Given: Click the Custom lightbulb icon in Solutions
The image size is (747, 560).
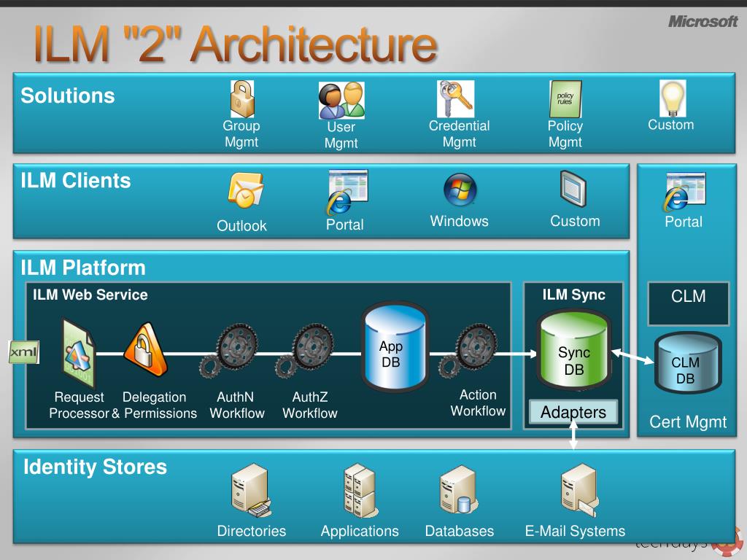Looking at the screenshot, I should click(x=673, y=98).
